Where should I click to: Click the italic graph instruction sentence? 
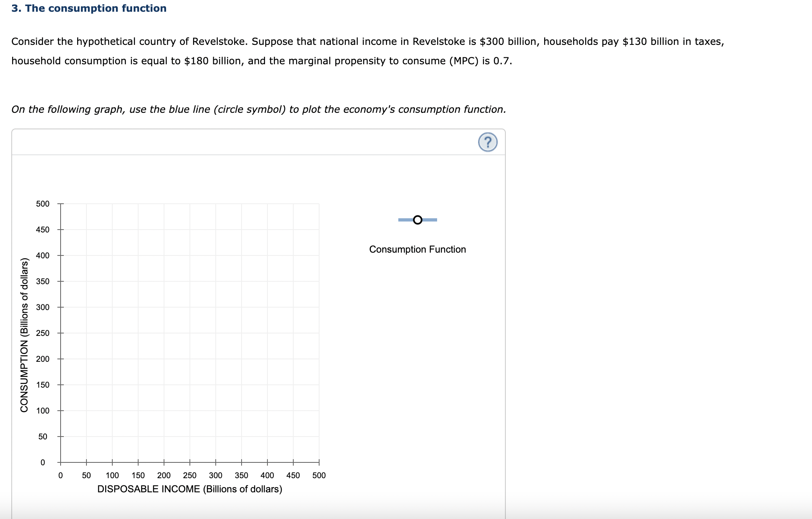click(259, 110)
